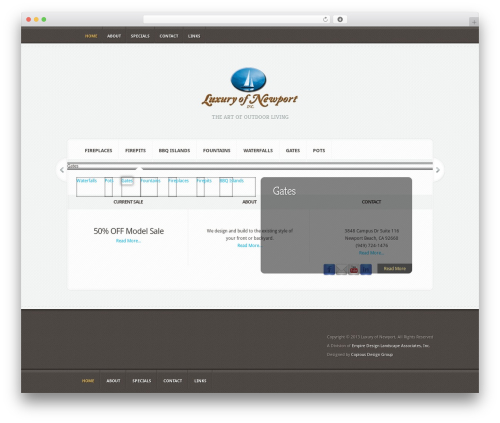Open Specials in footer navigation
500x423 pixels.
[142, 381]
